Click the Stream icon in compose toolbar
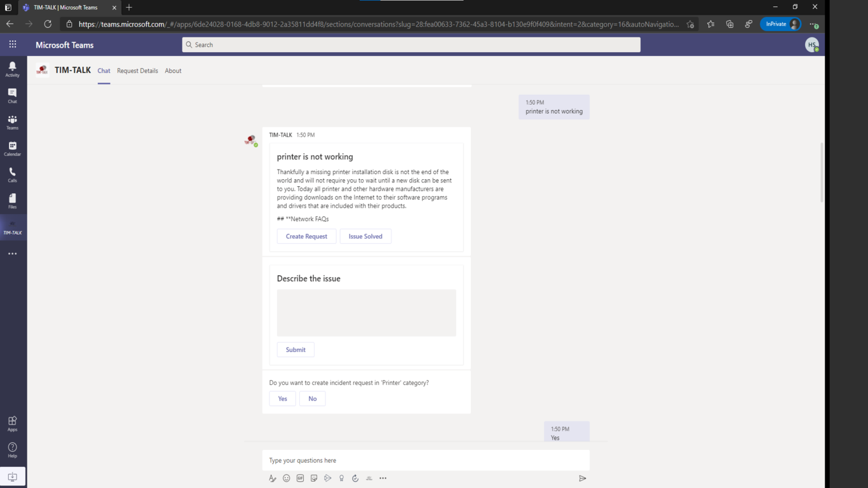 point(328,478)
